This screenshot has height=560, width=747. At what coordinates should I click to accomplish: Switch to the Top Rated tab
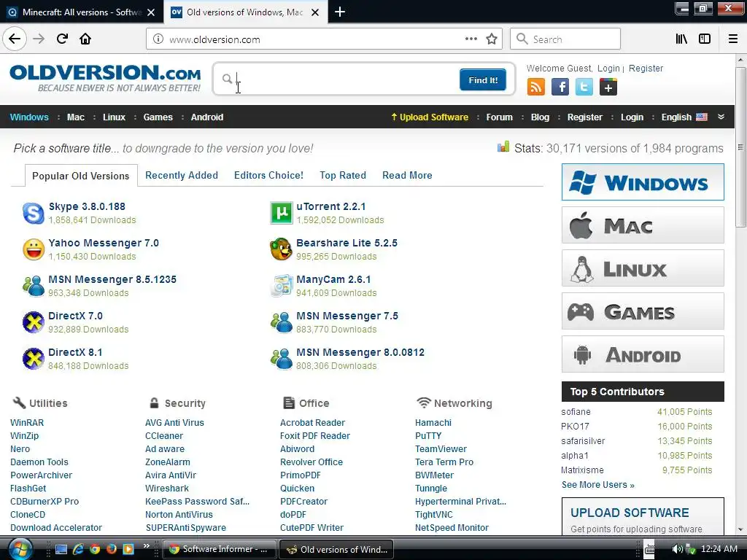343,175
